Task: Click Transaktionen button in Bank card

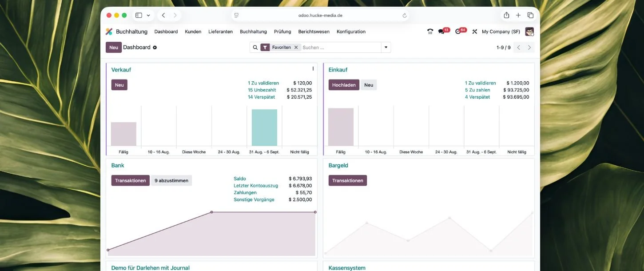Action: click(x=130, y=180)
